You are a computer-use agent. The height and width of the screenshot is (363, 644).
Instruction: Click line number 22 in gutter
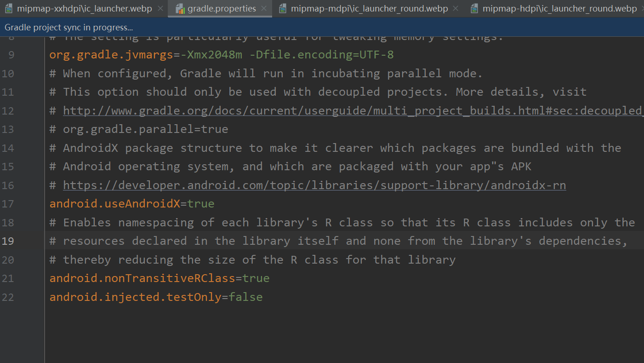[x=8, y=297]
